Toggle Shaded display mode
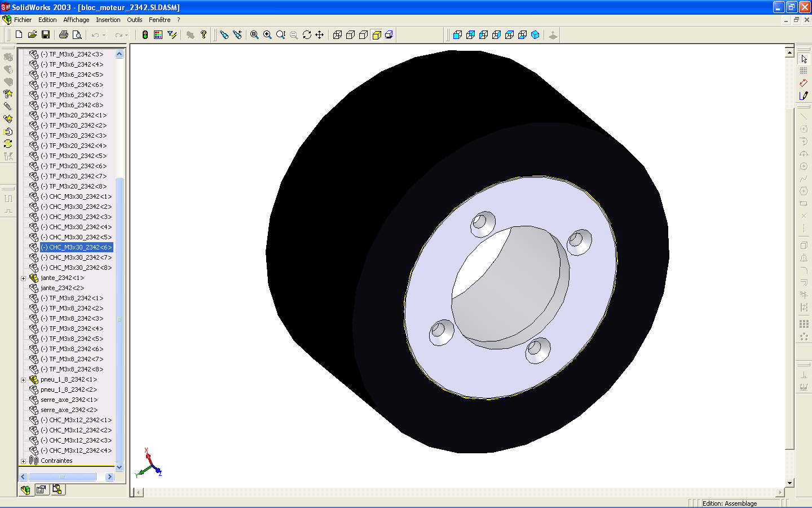Screen dimensions: 812x508 (x=377, y=35)
